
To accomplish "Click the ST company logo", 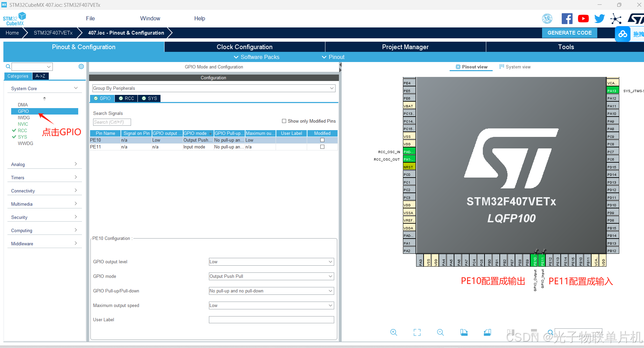I will tap(636, 19).
